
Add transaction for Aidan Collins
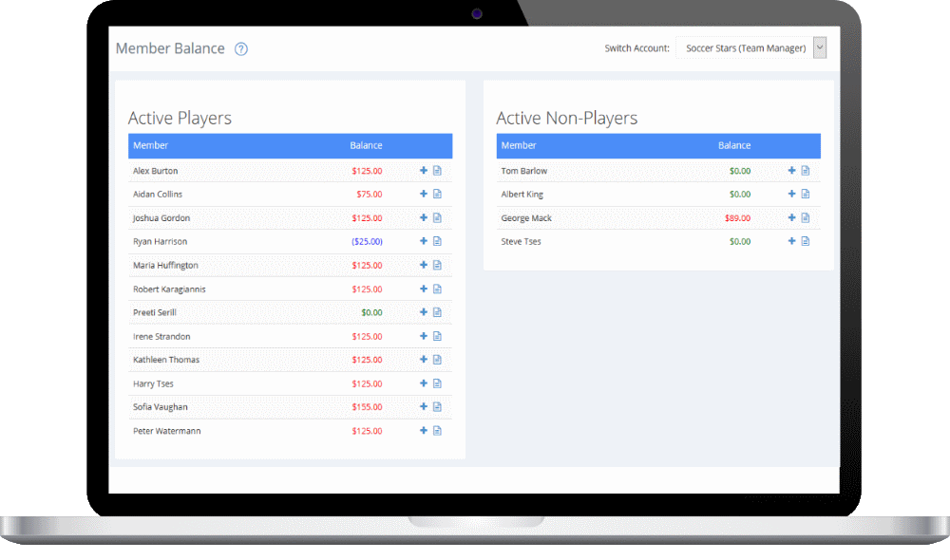[x=424, y=194]
